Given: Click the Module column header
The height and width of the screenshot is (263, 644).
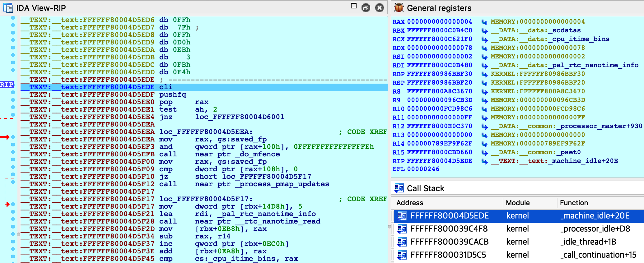Looking at the screenshot, I should (x=517, y=203).
